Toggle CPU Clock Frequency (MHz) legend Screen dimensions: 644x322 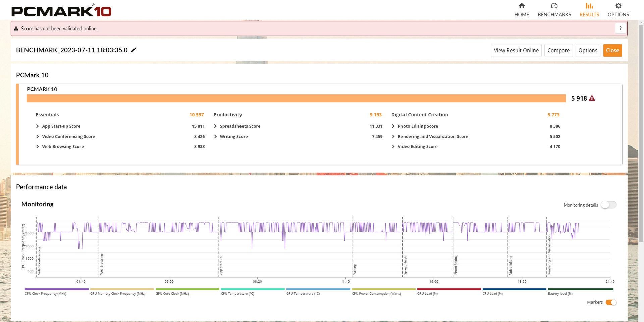coord(56,291)
